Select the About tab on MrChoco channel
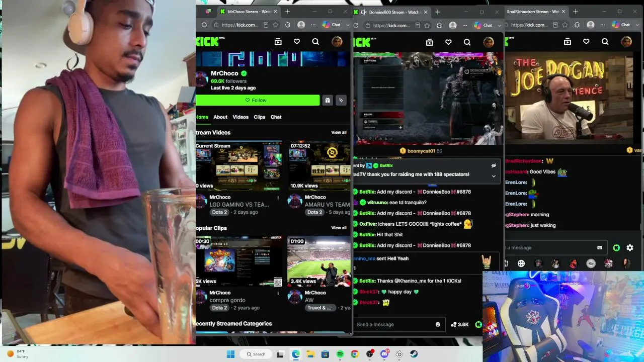Viewport: 644px width, 362px height. 220,117
